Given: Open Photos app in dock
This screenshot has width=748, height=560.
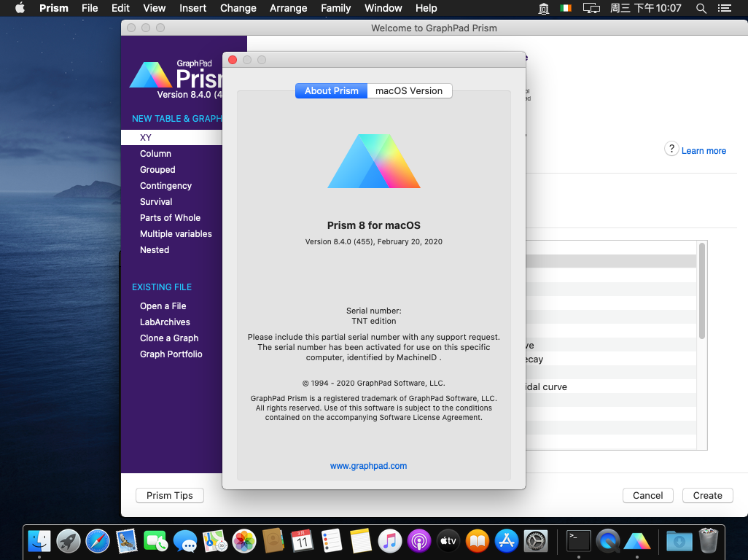Looking at the screenshot, I should (x=244, y=541).
